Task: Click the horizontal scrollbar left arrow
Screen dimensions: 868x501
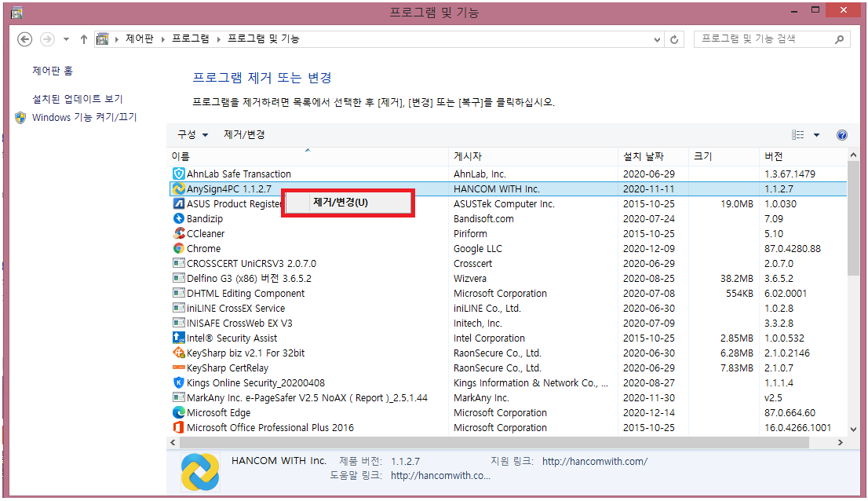Action: (173, 442)
